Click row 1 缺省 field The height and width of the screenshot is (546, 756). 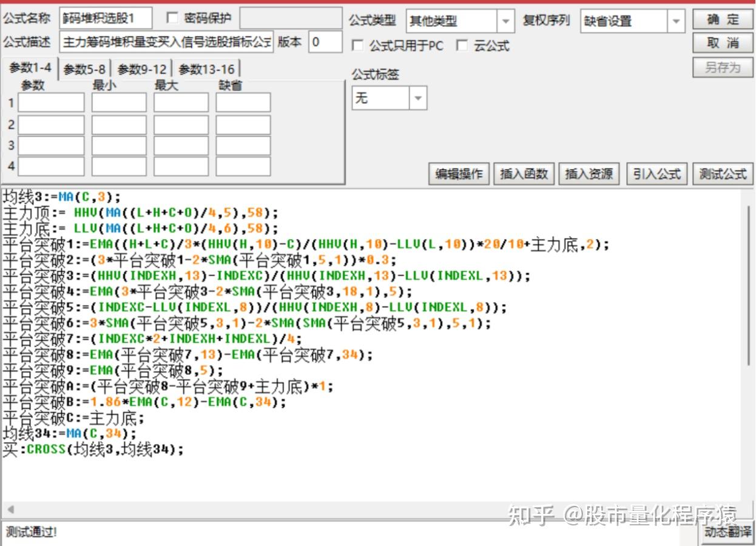(x=243, y=103)
